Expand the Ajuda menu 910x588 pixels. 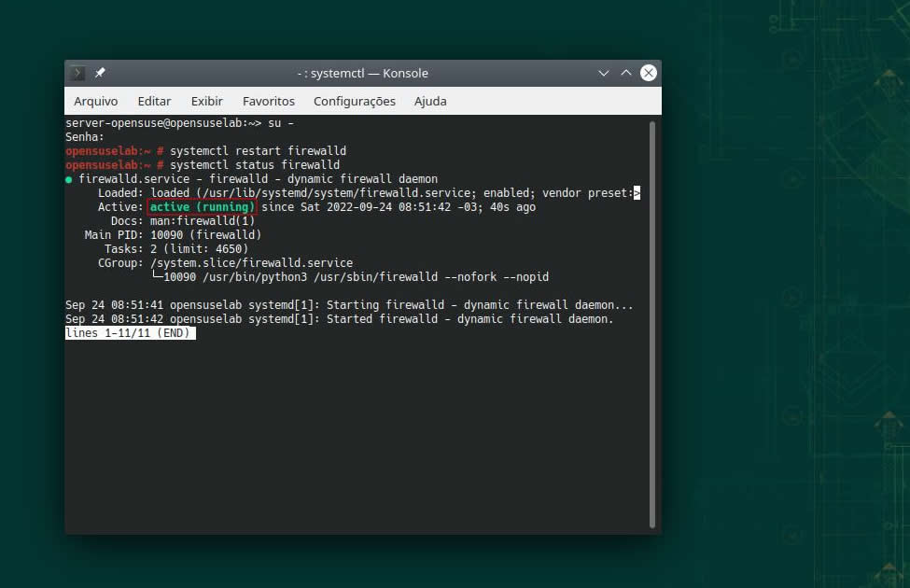coord(430,101)
